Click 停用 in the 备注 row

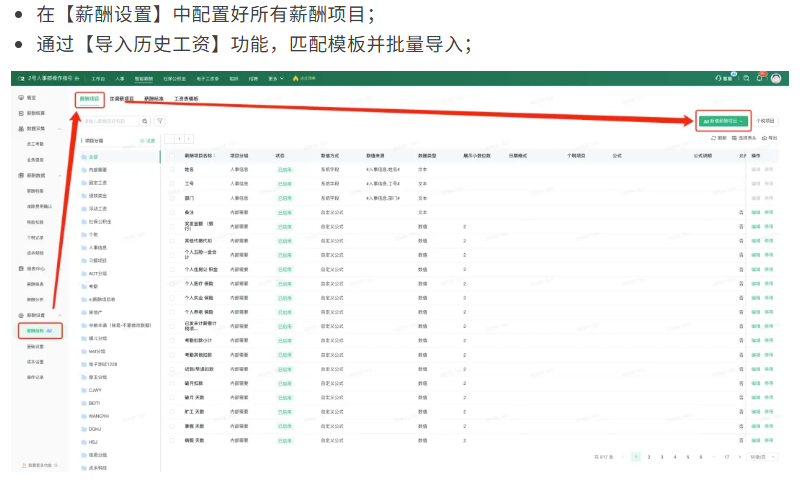(769, 212)
